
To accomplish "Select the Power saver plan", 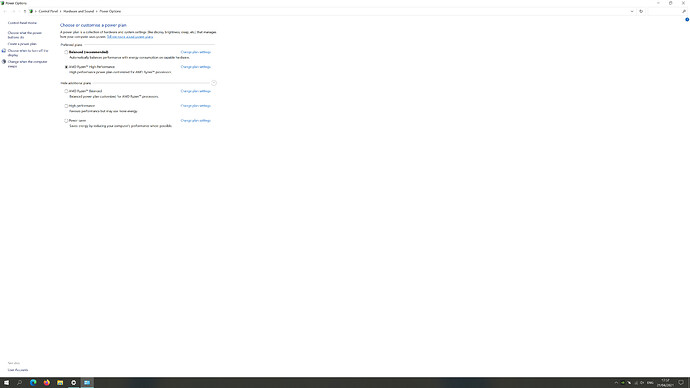I will coord(66,121).
